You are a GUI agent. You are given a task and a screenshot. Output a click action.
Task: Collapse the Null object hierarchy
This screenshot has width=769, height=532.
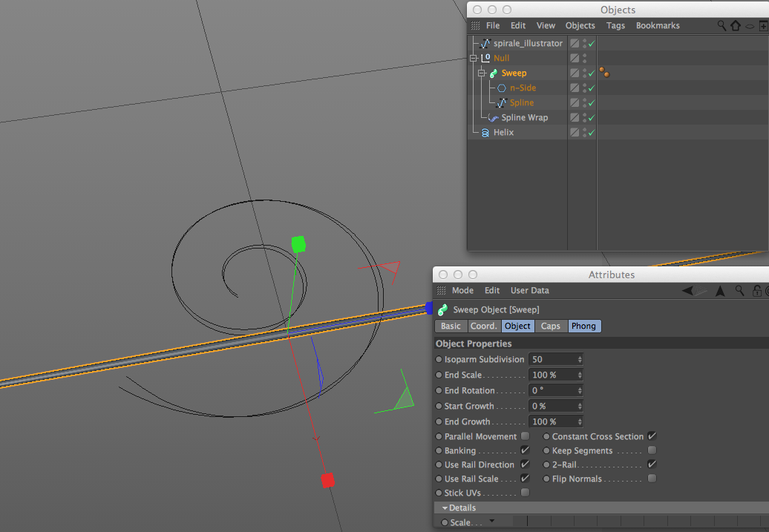[474, 59]
